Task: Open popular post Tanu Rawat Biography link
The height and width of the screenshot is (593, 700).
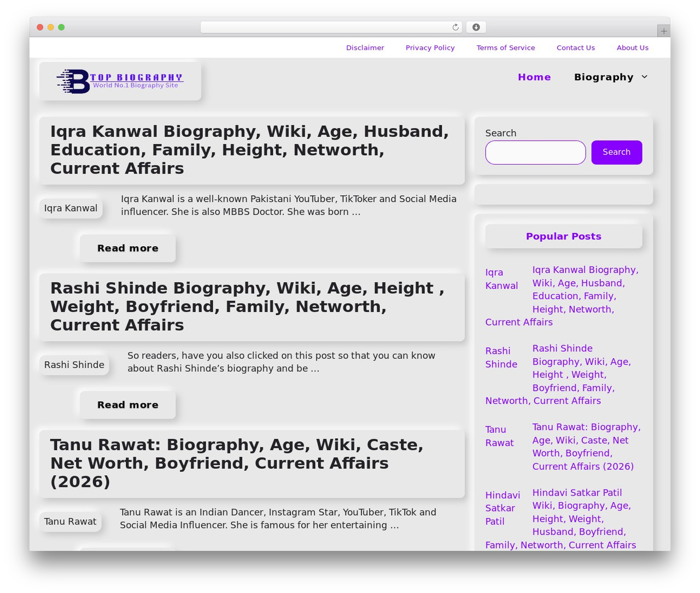Action: tap(586, 447)
